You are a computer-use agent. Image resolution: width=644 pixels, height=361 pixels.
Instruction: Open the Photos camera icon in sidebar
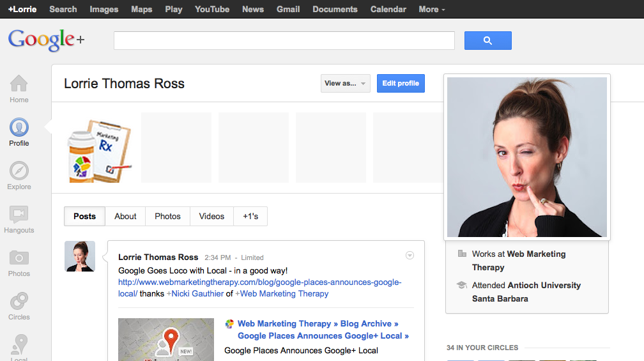click(x=19, y=258)
